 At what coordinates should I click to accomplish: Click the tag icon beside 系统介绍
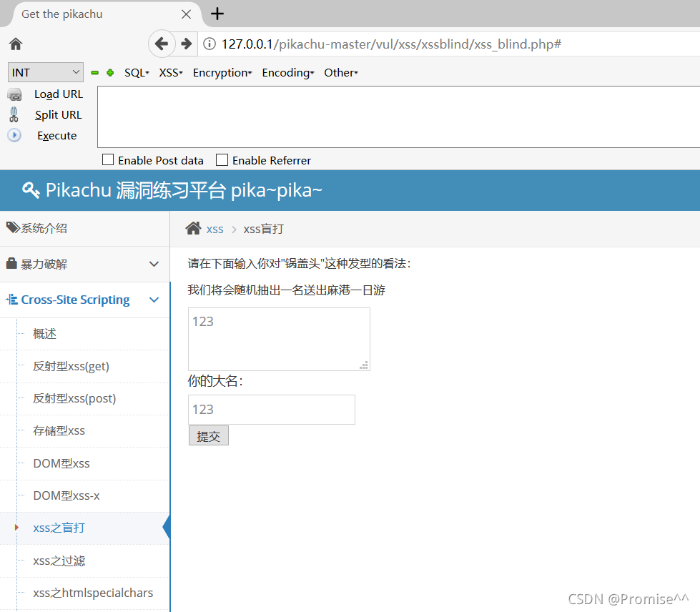13,227
